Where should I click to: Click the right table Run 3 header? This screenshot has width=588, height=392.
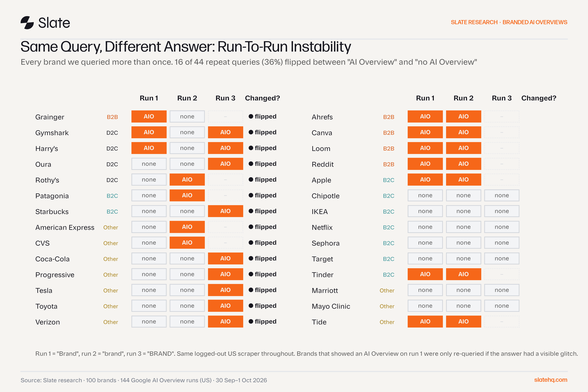click(x=502, y=98)
